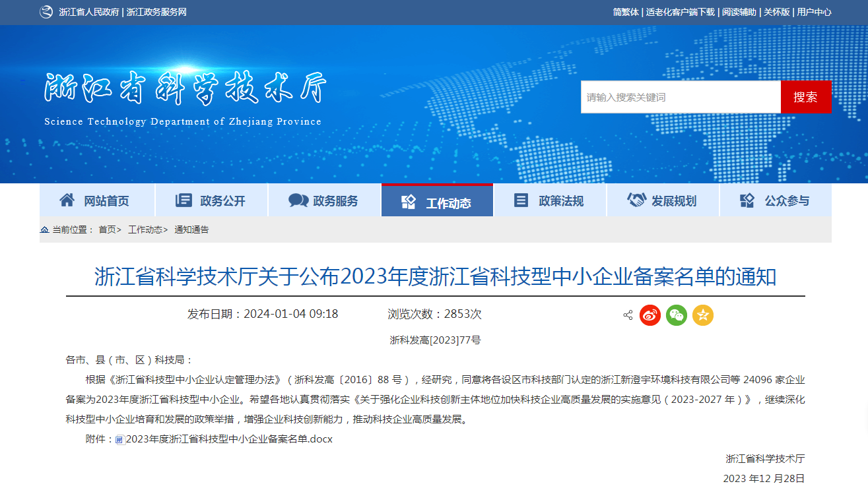Viewport: 868px width, 488px height.
Task: Go to 用户中心 user center
Action: click(814, 12)
